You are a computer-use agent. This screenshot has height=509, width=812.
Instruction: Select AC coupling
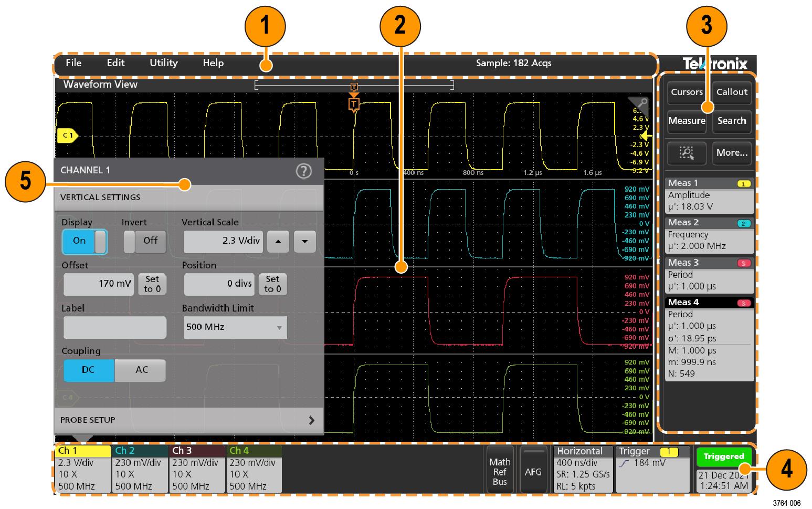point(141,370)
